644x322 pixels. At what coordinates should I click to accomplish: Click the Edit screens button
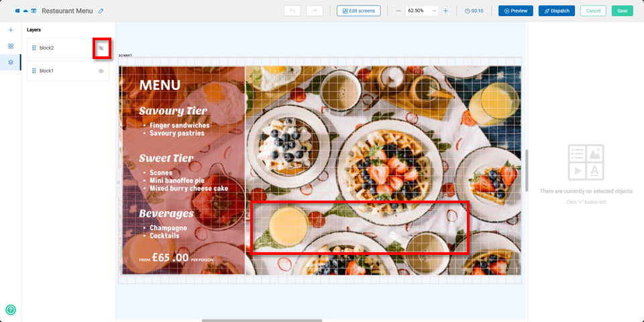pyautogui.click(x=358, y=11)
